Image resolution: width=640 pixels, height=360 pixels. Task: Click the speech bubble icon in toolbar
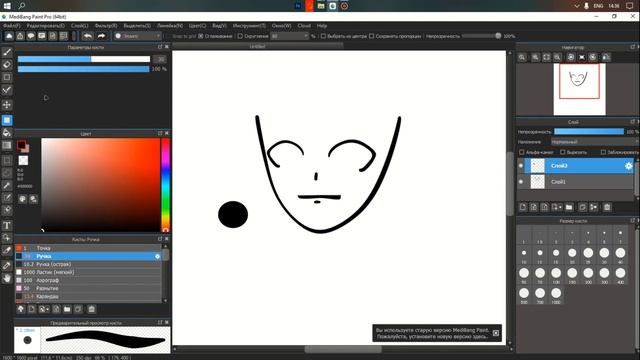click(31, 36)
